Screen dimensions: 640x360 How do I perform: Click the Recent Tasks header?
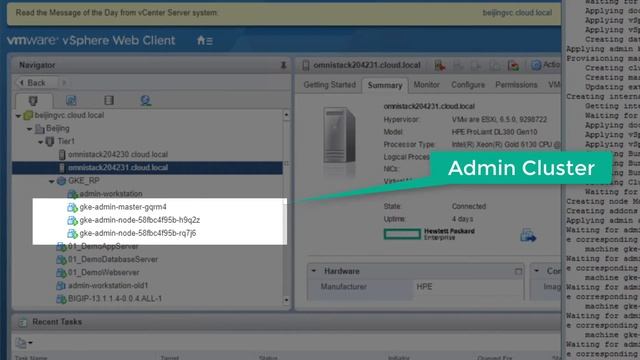(x=57, y=322)
